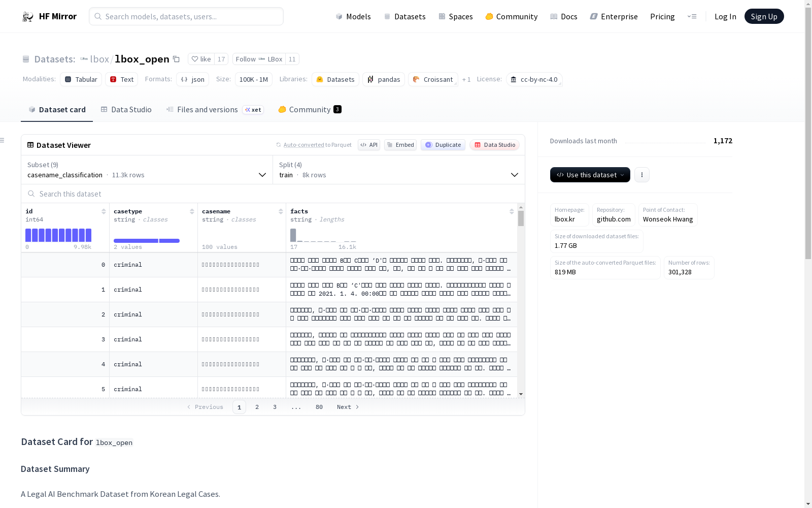Open the Use this dataset dropdown
The height and width of the screenshot is (508, 812).
(590, 175)
